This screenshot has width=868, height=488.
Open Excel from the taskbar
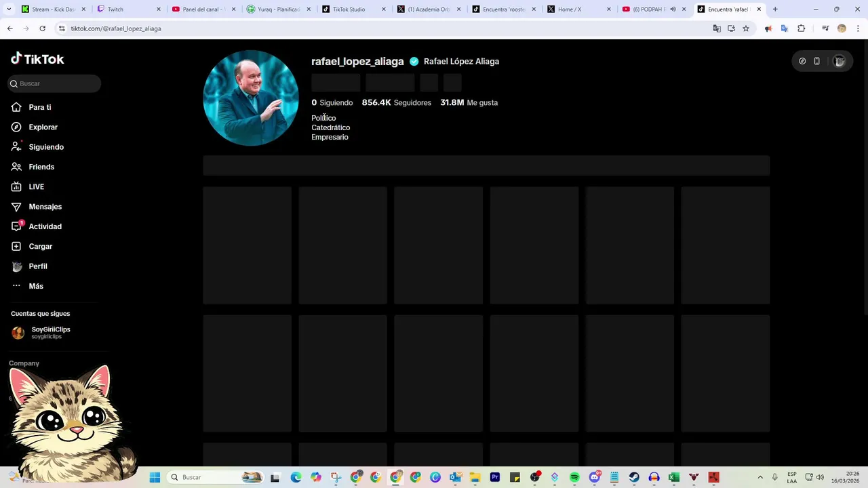pyautogui.click(x=674, y=477)
